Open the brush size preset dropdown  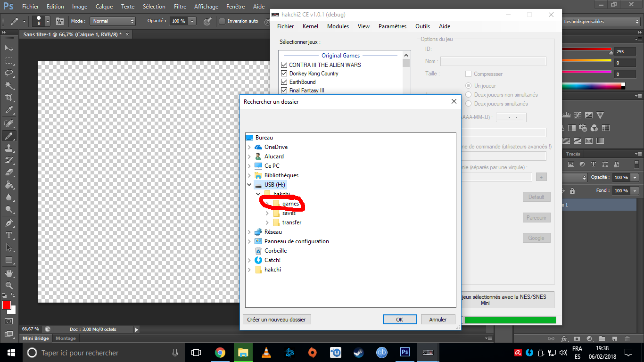[x=48, y=21]
